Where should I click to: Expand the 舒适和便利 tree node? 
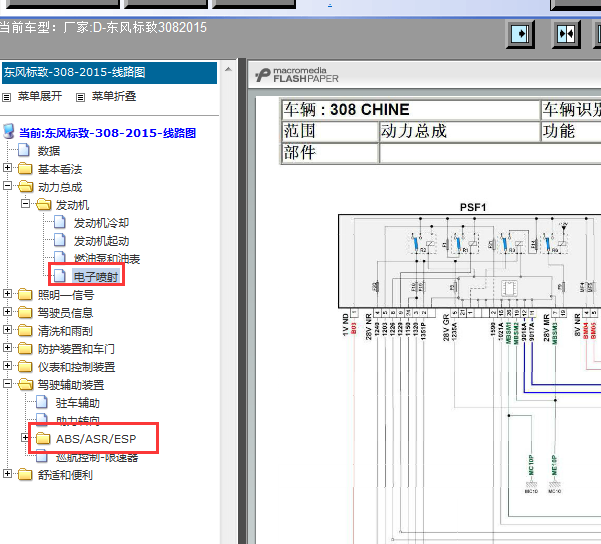[x=7, y=474]
